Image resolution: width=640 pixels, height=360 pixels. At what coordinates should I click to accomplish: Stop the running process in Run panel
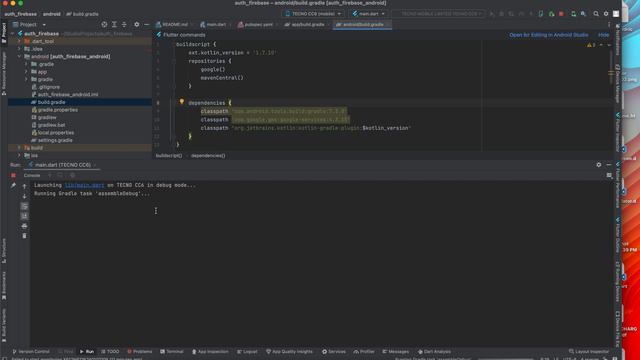tap(13, 175)
